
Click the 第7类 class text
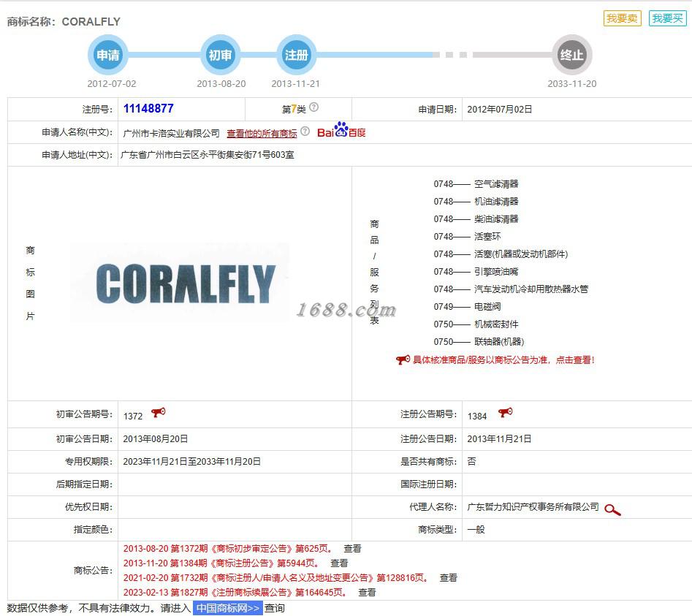[294, 109]
